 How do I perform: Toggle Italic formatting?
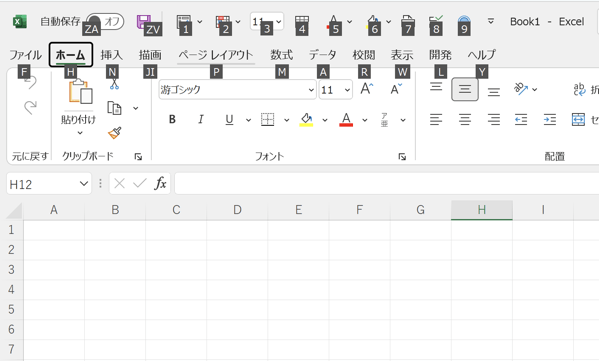(x=201, y=120)
